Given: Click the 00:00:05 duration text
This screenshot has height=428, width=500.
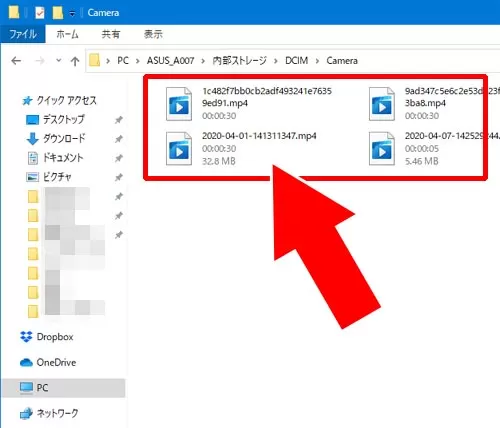Looking at the screenshot, I should click(x=422, y=149).
